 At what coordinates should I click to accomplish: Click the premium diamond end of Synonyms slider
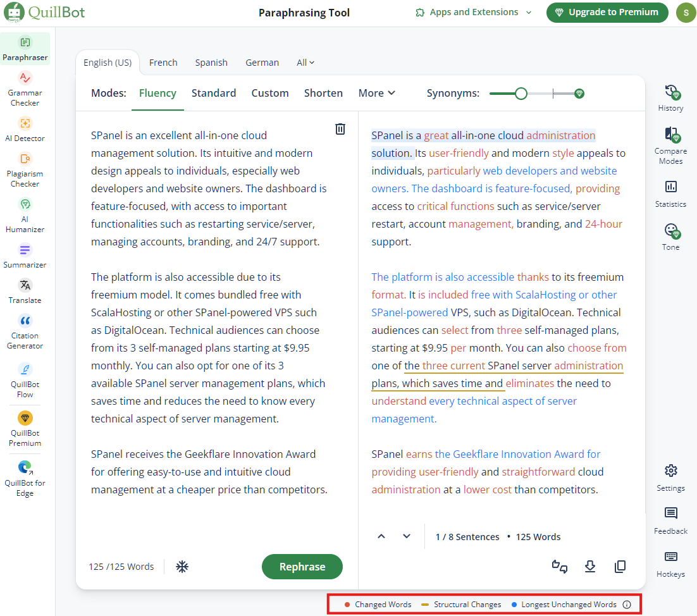point(579,94)
